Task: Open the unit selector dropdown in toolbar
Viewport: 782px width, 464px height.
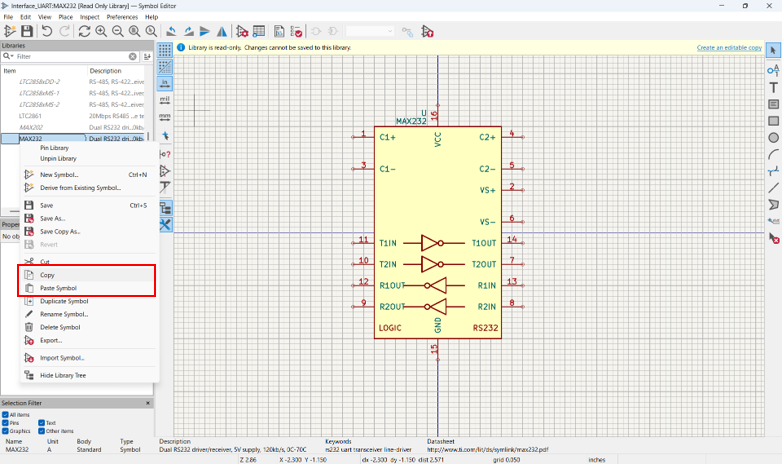Action: 370,31
